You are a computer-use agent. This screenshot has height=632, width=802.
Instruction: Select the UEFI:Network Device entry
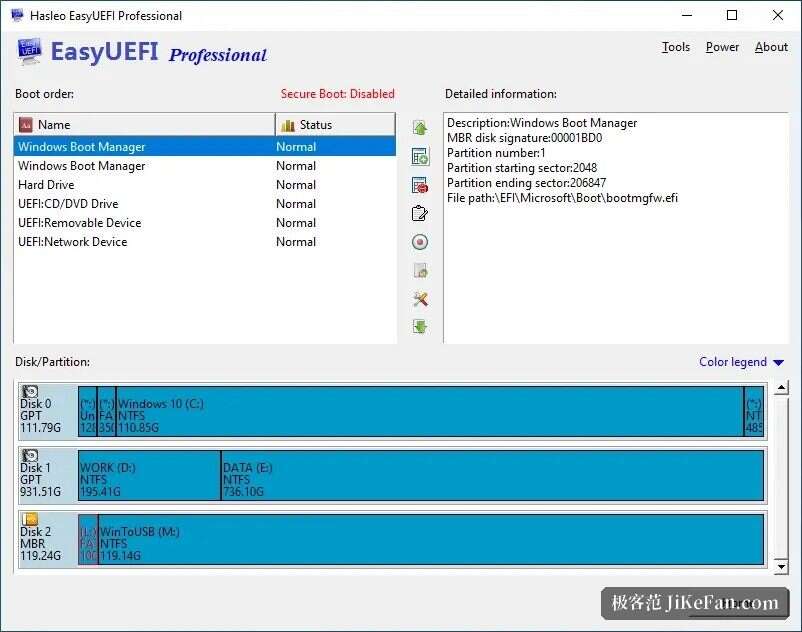(x=205, y=242)
